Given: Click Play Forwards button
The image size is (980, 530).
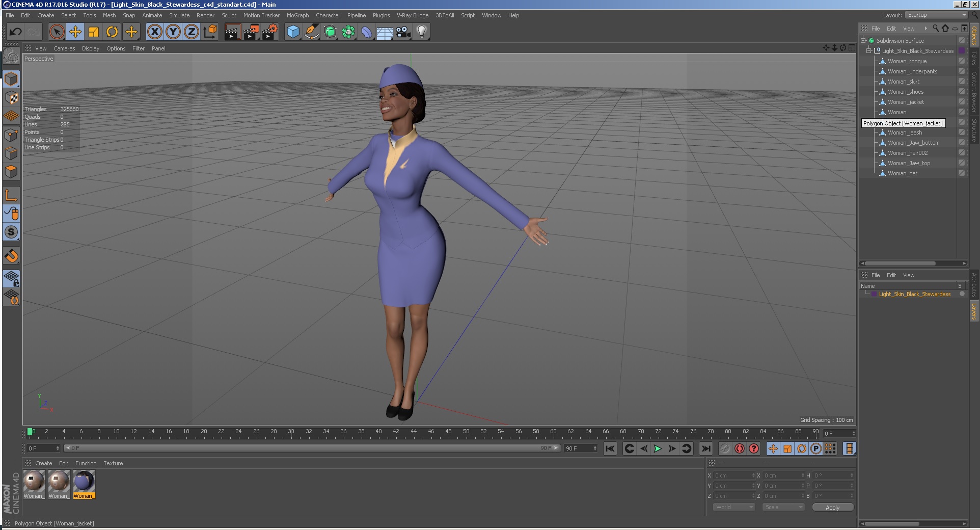Looking at the screenshot, I should pyautogui.click(x=658, y=448).
